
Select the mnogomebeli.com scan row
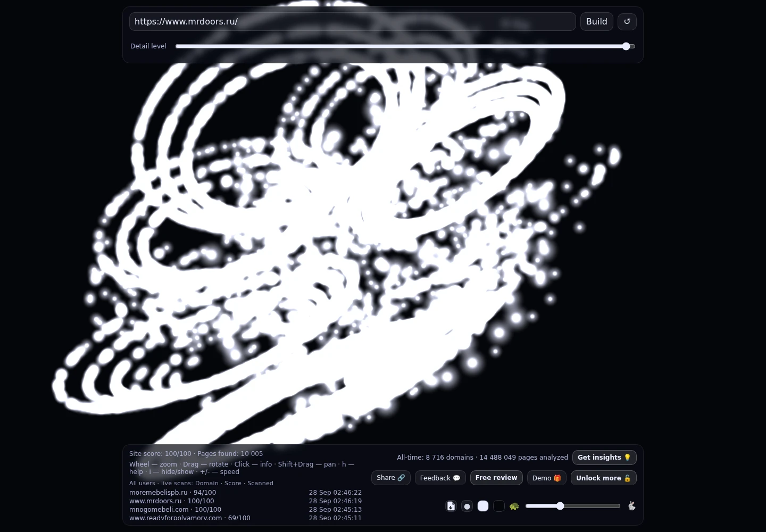click(245, 510)
